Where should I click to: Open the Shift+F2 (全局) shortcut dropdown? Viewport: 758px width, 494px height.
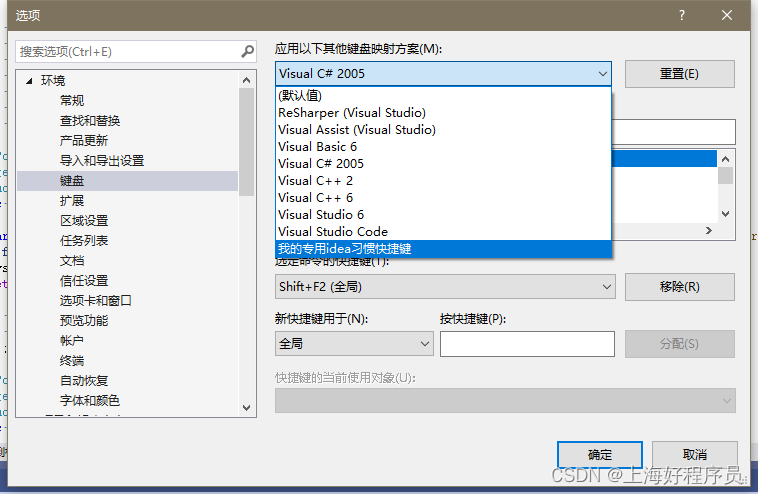tap(445, 287)
